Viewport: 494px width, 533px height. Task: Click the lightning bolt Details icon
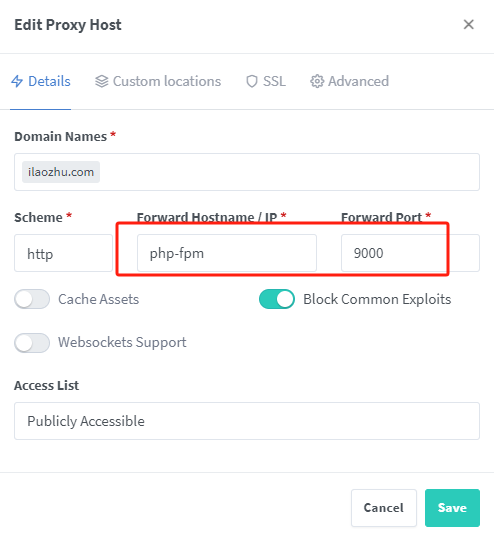coord(17,81)
